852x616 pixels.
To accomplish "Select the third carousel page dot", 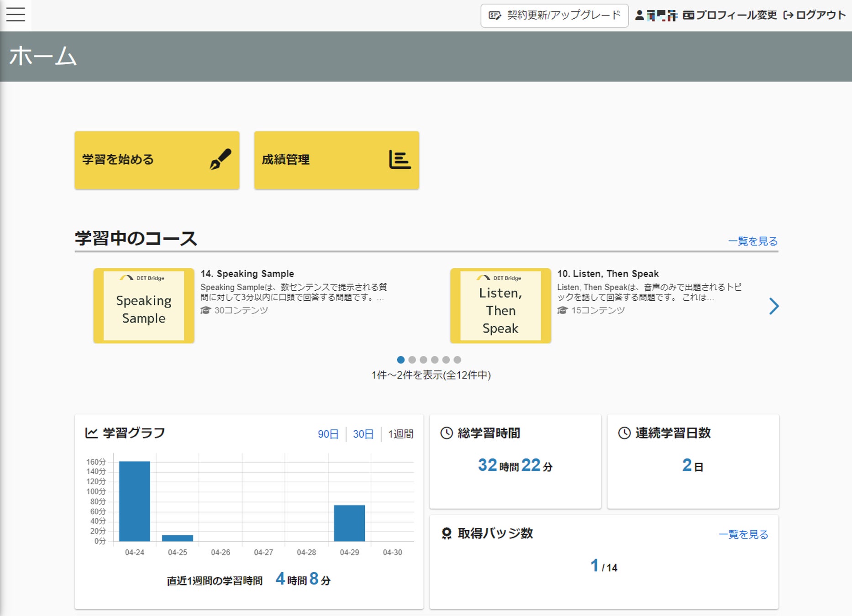I will click(424, 360).
